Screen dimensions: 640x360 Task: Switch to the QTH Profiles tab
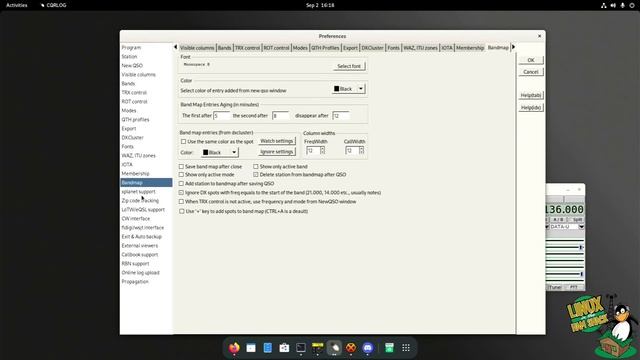(325, 48)
